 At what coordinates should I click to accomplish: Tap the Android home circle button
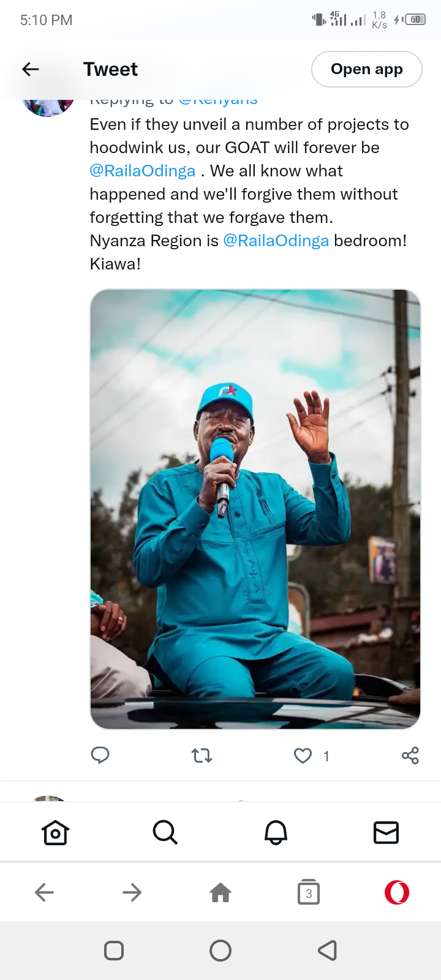pos(221,951)
